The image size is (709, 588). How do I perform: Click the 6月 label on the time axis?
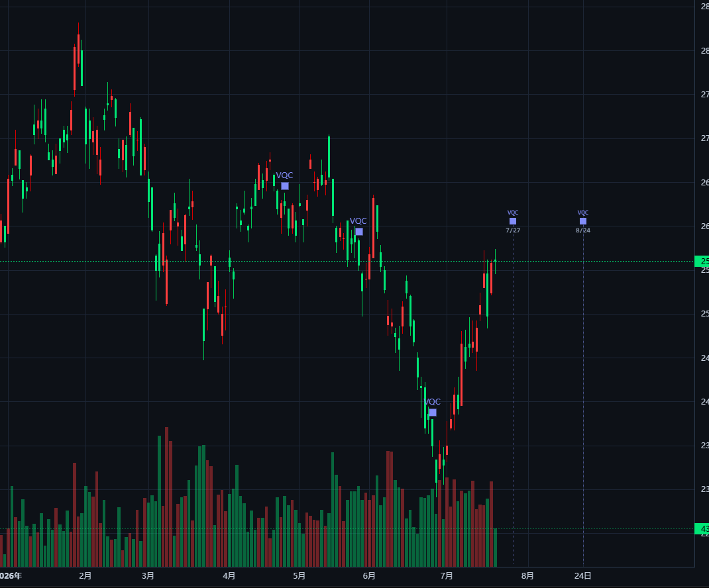[369, 576]
